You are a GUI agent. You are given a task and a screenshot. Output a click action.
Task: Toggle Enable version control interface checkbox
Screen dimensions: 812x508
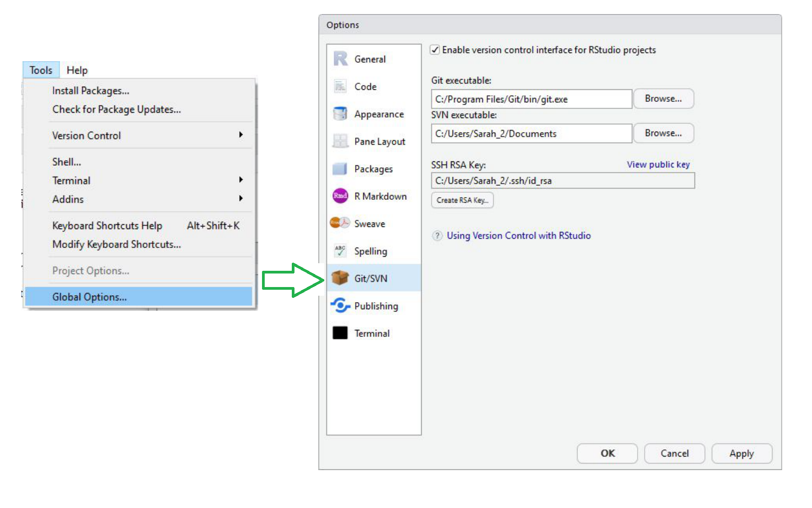435,50
